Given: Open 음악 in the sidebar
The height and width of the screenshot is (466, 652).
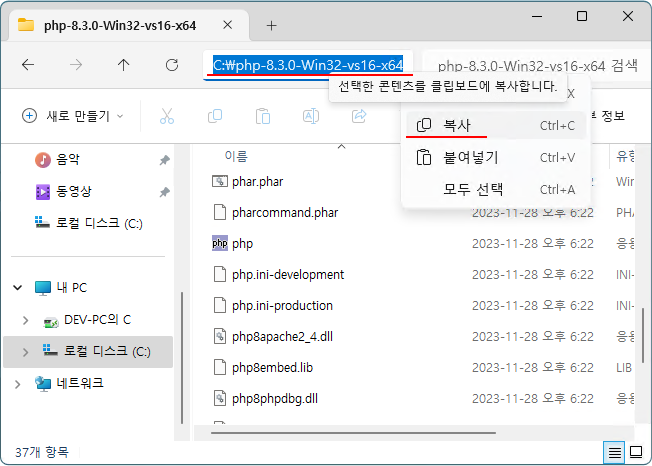Looking at the screenshot, I should (x=67, y=159).
